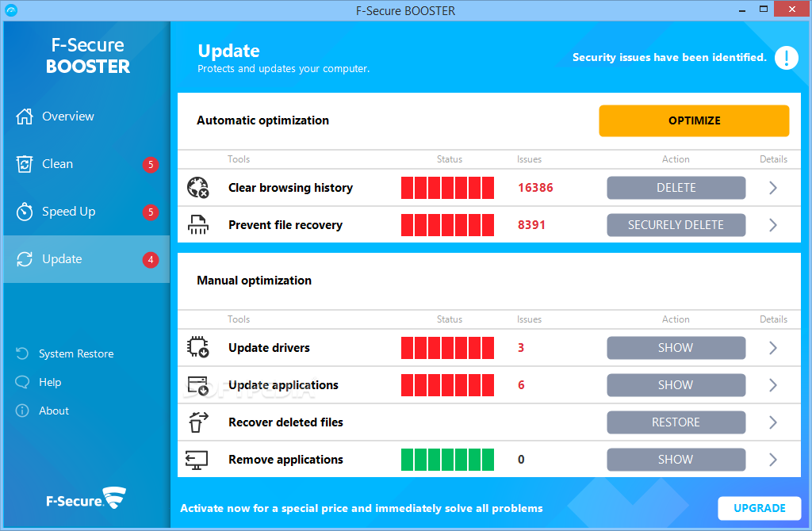Show details chevron for Recover deleted files
This screenshot has height=531, width=812.
tap(773, 422)
